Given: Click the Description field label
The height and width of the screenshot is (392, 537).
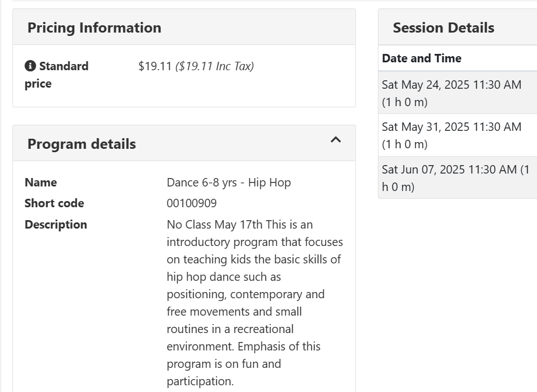Looking at the screenshot, I should 56,225.
